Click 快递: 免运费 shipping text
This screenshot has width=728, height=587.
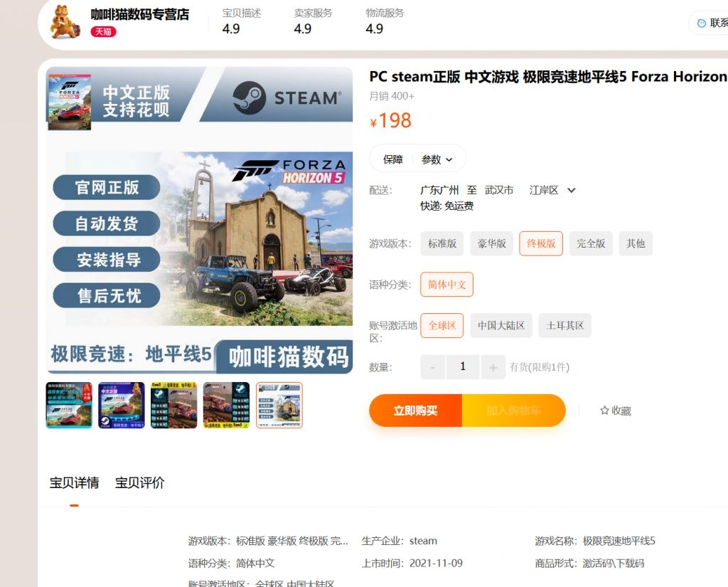[446, 206]
